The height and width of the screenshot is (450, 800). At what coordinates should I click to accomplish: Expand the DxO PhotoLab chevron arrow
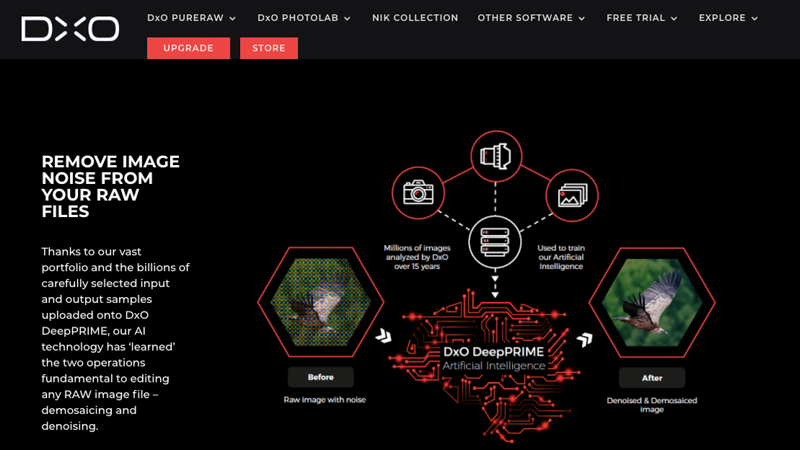click(347, 18)
